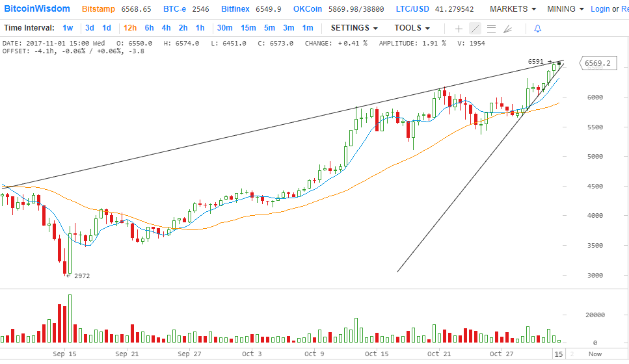Choose the horizontal lines drawing tool

point(491,29)
